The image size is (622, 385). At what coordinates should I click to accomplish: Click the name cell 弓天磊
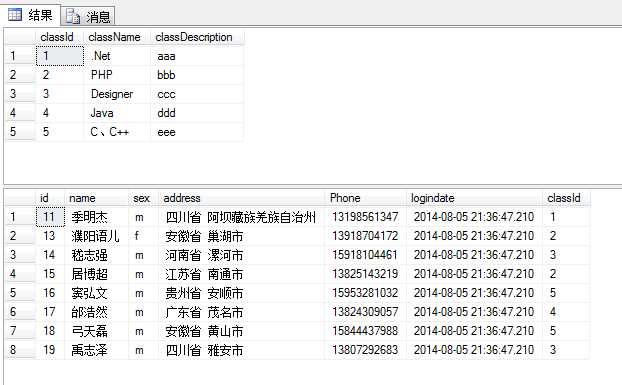point(96,331)
